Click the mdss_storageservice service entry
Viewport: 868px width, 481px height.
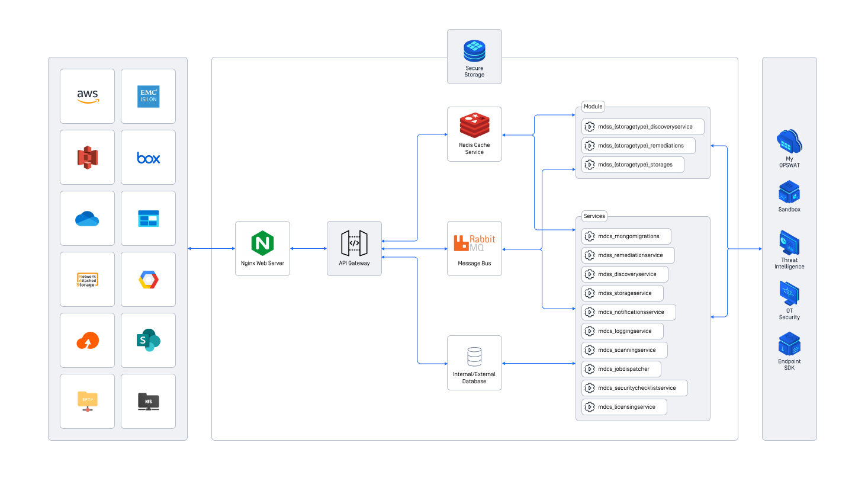pos(623,293)
